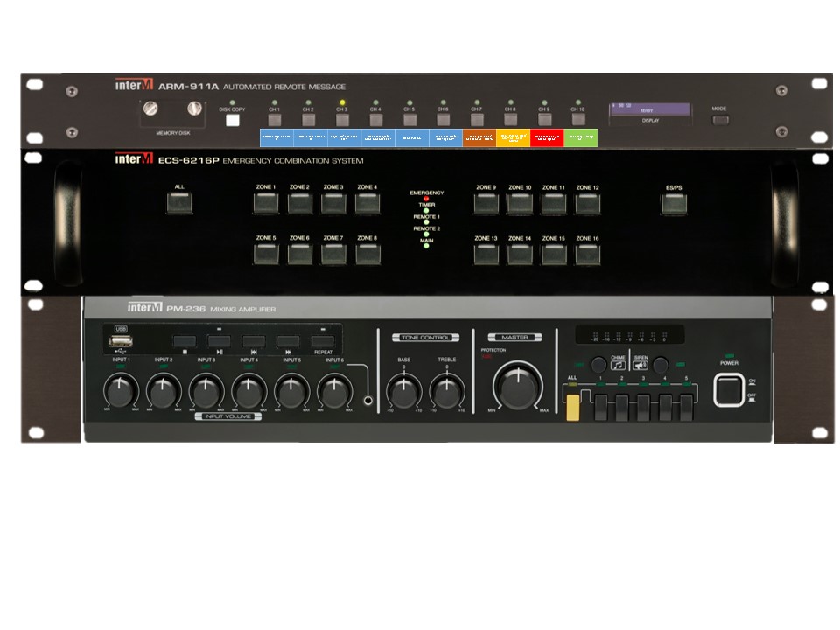This screenshot has width=840, height=630.
Task: Toggle ZONE 3 selector button
Action: [333, 204]
